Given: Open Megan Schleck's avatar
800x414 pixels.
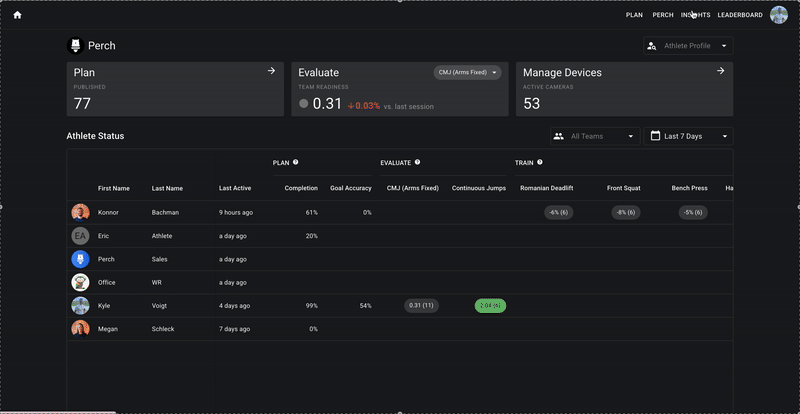Looking at the screenshot, I should tap(81, 329).
